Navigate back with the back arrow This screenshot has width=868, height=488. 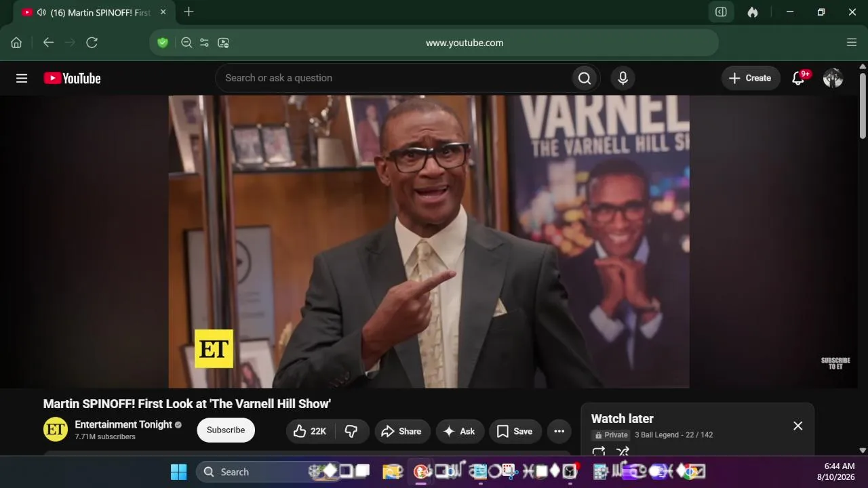tap(48, 43)
